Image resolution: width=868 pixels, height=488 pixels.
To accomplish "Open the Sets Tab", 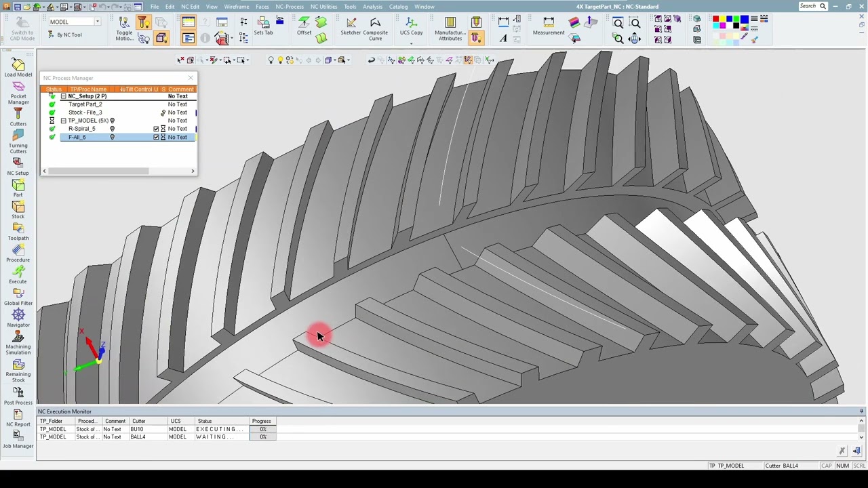I will pyautogui.click(x=263, y=27).
